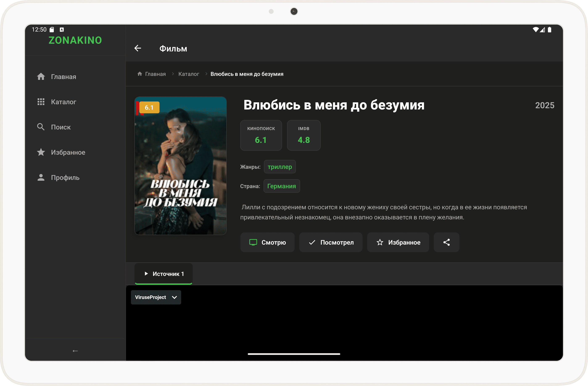
Task: Click the Каталог breadcrumb link
Action: pos(189,74)
